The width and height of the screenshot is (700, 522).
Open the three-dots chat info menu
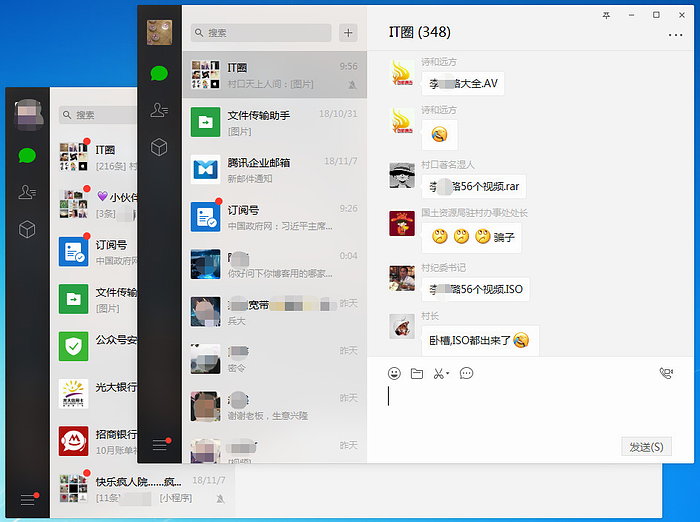point(675,35)
